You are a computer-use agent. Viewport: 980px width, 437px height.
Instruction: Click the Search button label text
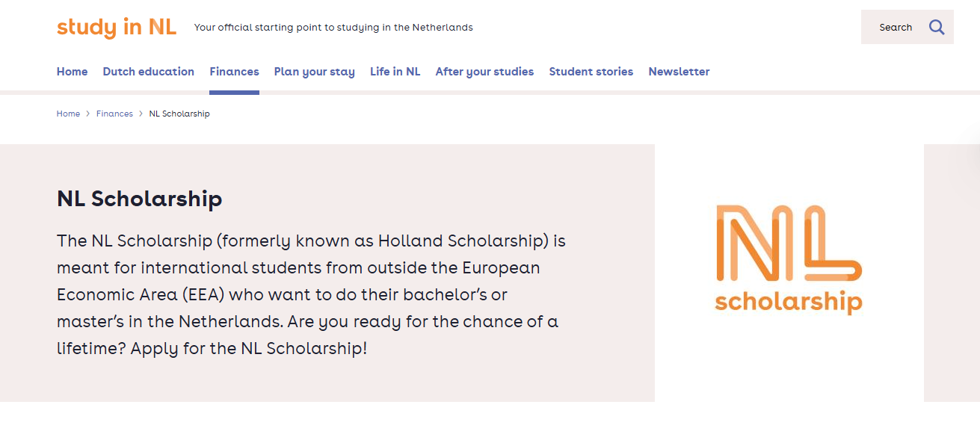[x=895, y=27]
